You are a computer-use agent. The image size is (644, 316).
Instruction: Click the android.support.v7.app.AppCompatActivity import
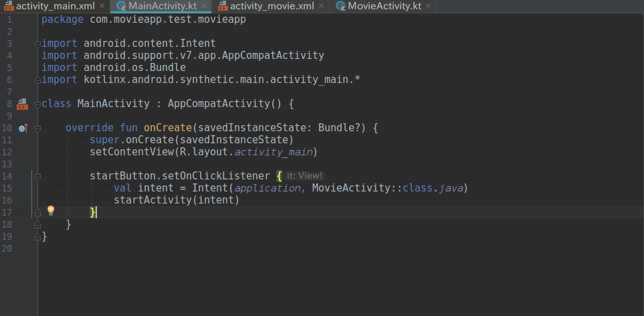coord(204,56)
